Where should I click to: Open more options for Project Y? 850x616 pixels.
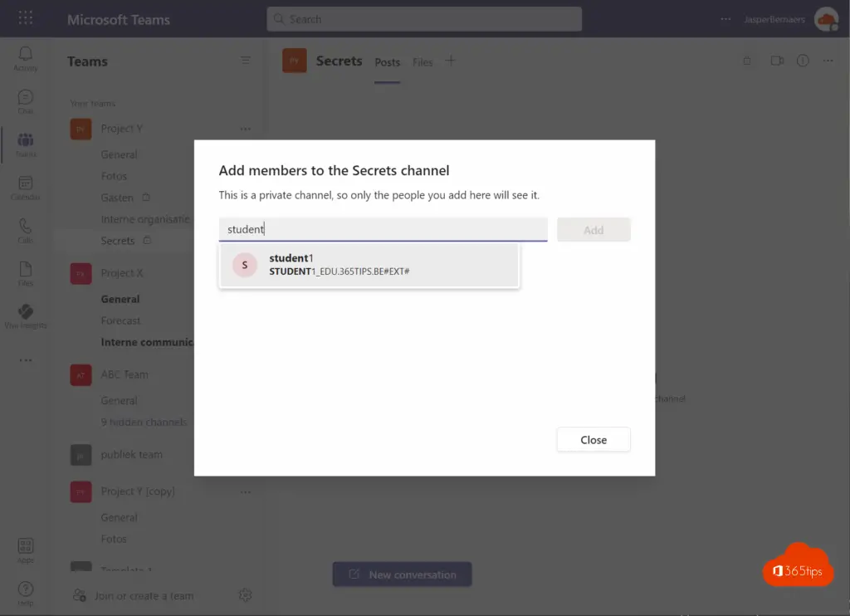[246, 129]
